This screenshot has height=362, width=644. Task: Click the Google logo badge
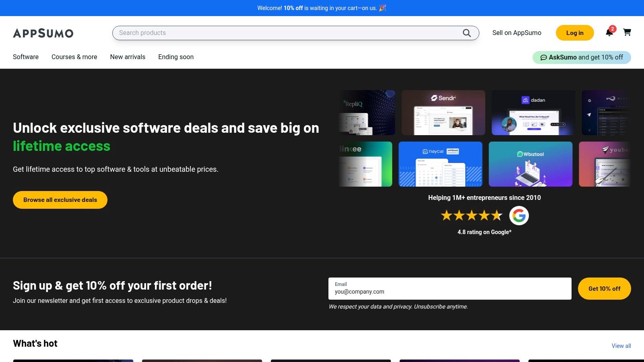coord(519,216)
